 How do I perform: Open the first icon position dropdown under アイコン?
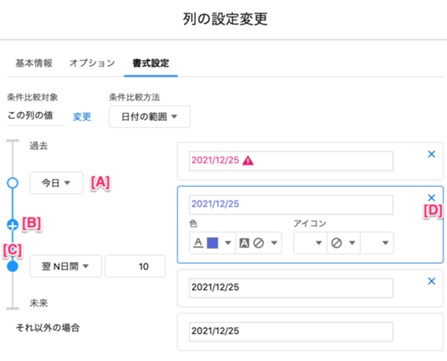310,243
